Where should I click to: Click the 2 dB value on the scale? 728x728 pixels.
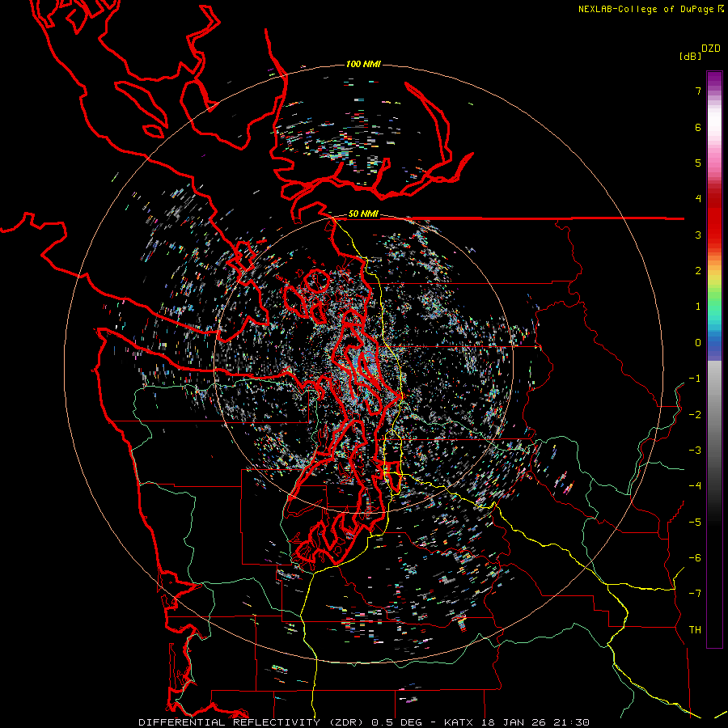coord(698,271)
